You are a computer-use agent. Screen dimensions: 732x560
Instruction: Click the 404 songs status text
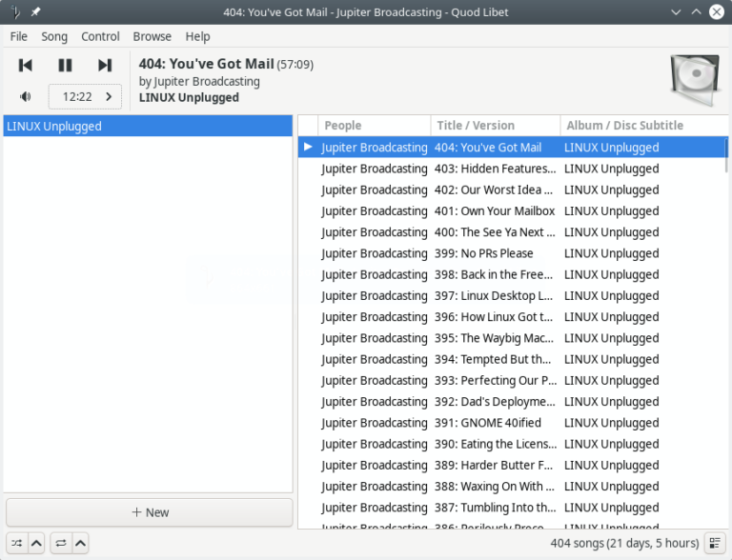[624, 543]
